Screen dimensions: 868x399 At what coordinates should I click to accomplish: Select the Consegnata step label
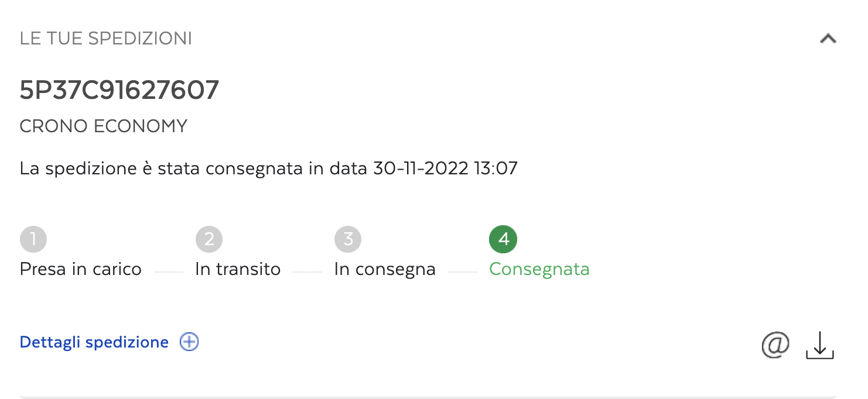[539, 269]
